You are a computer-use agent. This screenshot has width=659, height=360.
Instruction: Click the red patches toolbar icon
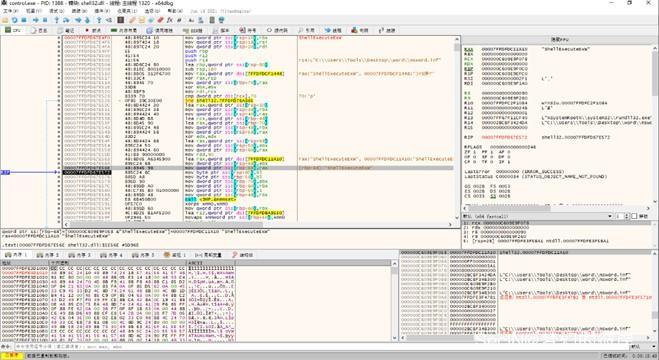[x=161, y=20]
